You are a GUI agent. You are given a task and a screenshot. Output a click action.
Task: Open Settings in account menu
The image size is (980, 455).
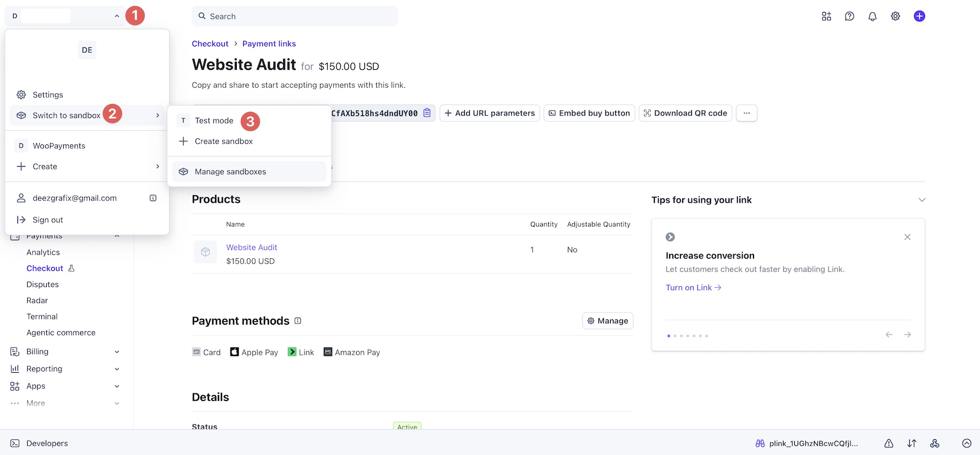click(87, 95)
